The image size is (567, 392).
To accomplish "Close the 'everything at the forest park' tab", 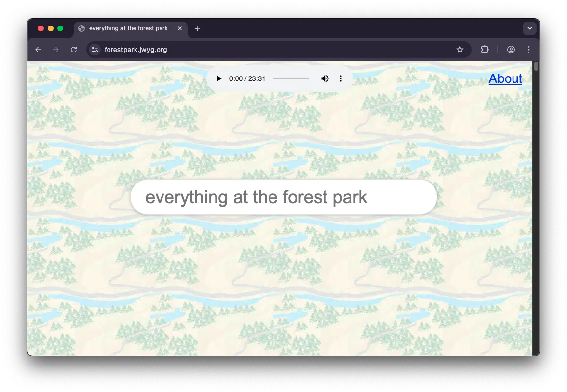I will click(180, 28).
